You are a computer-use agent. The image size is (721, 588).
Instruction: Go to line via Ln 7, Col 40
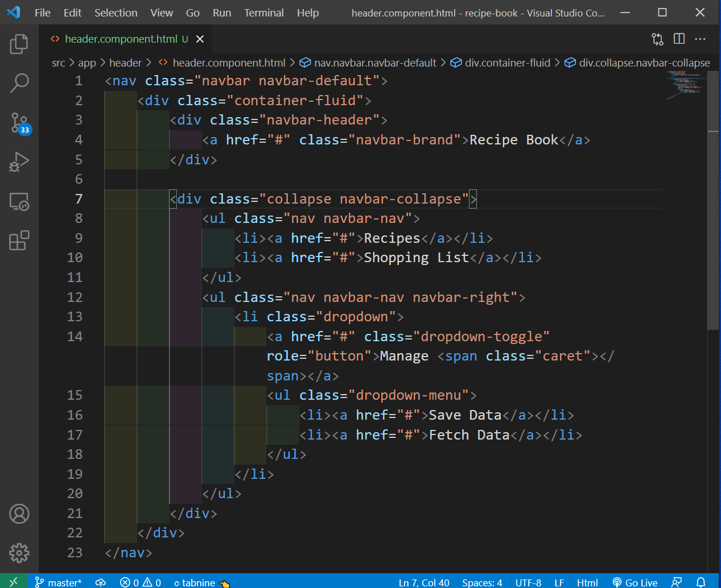point(424,582)
